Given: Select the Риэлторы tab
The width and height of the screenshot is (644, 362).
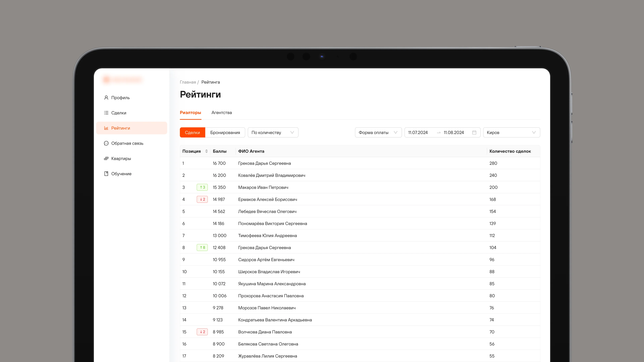Looking at the screenshot, I should tap(190, 113).
